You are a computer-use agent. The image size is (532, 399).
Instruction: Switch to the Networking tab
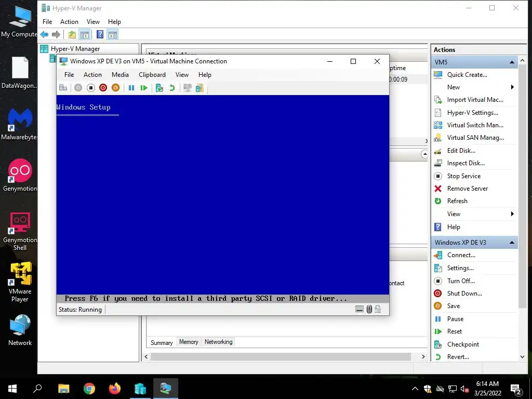pos(219,342)
